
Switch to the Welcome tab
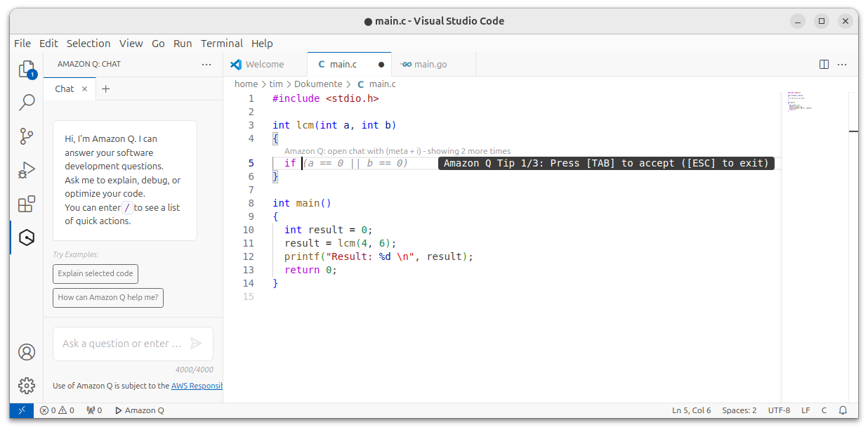coord(265,64)
